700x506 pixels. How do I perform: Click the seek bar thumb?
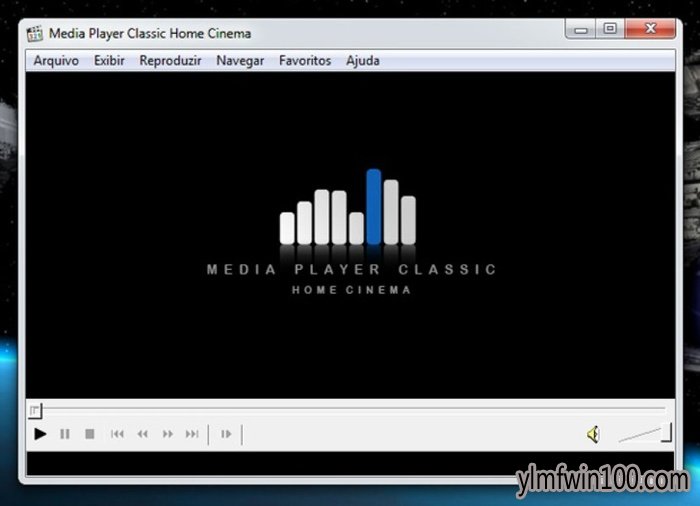coord(35,411)
